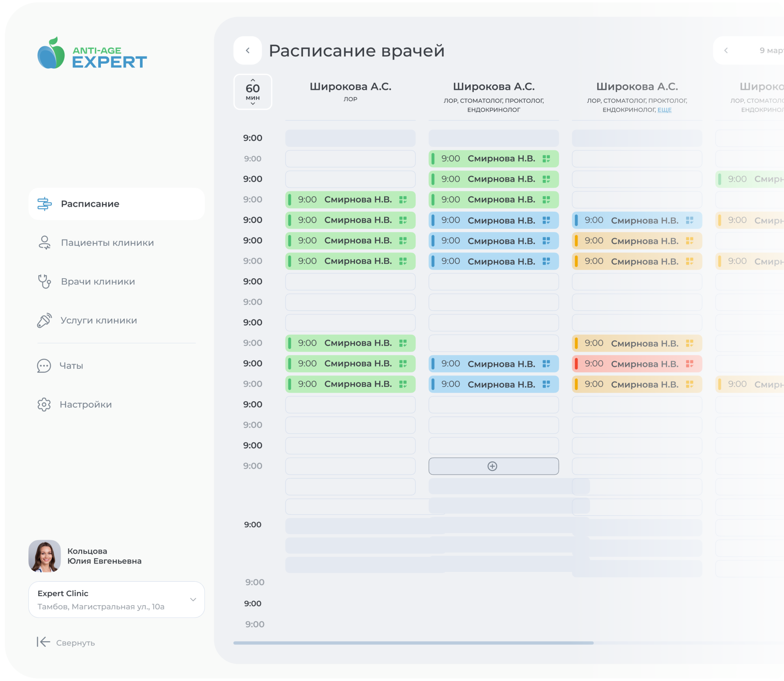Open Пациенты клиники menu item
784x681 pixels.
tap(108, 242)
